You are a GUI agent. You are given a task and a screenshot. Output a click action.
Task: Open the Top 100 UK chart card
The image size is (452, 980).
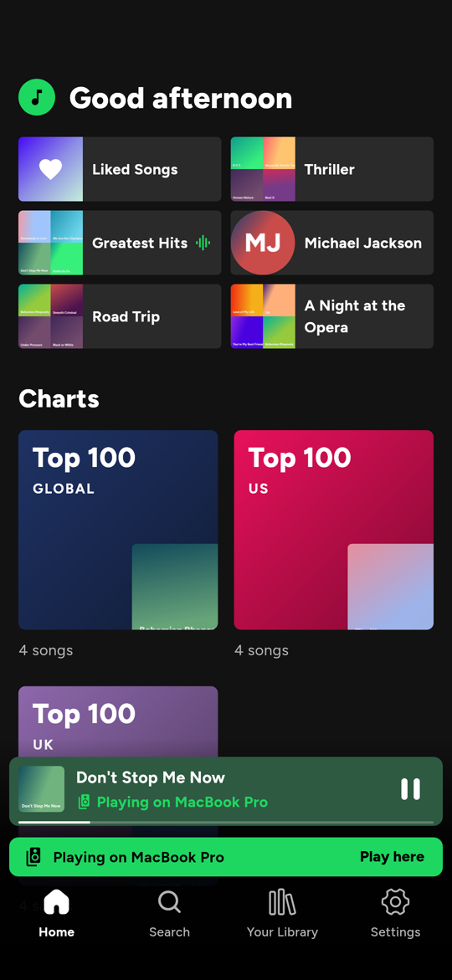click(118, 721)
